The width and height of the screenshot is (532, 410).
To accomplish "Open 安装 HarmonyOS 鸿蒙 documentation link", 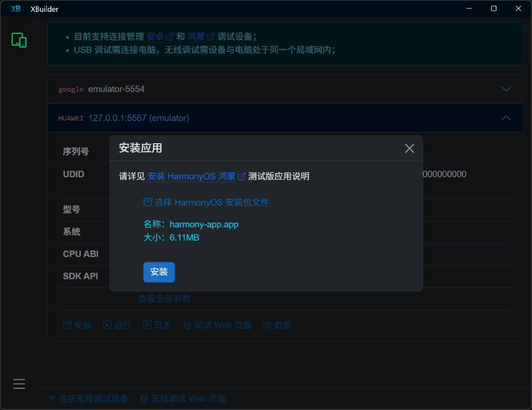I will click(x=191, y=176).
